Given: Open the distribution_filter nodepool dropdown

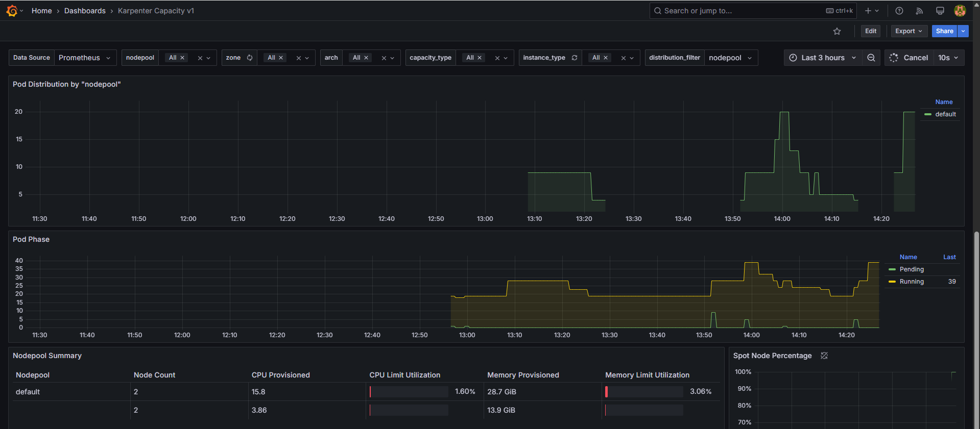Looking at the screenshot, I should (x=731, y=58).
